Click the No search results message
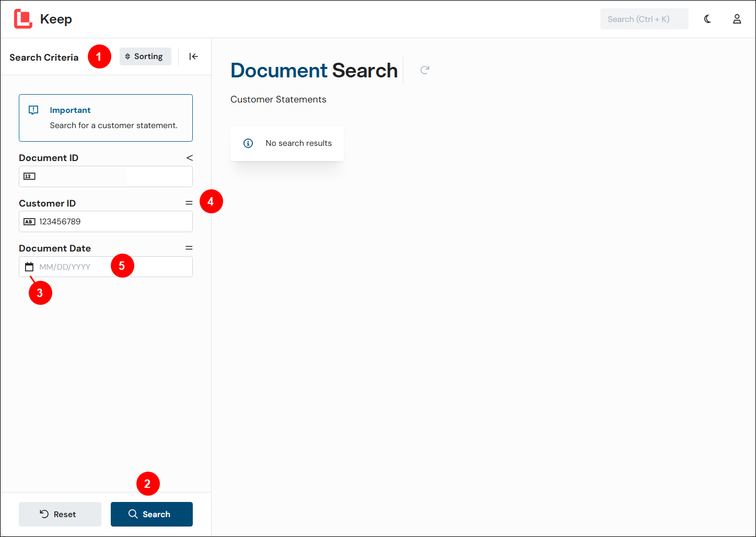 298,143
